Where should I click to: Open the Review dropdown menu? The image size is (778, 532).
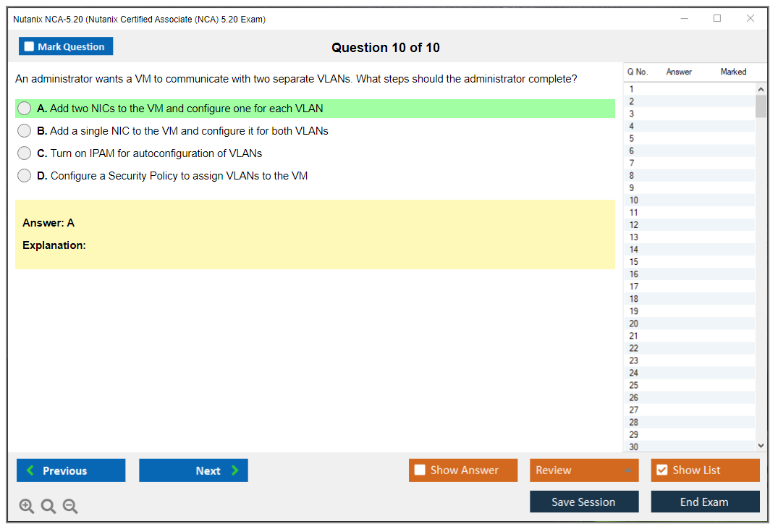pyautogui.click(x=583, y=470)
